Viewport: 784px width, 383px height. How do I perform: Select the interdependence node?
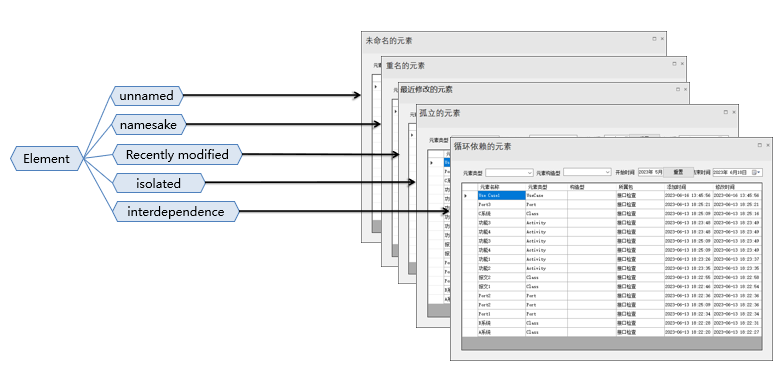pos(176,212)
